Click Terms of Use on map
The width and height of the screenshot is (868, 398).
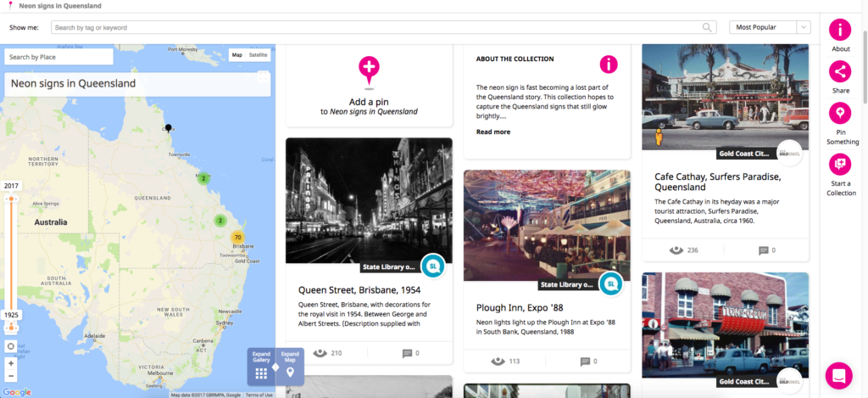[x=259, y=395]
